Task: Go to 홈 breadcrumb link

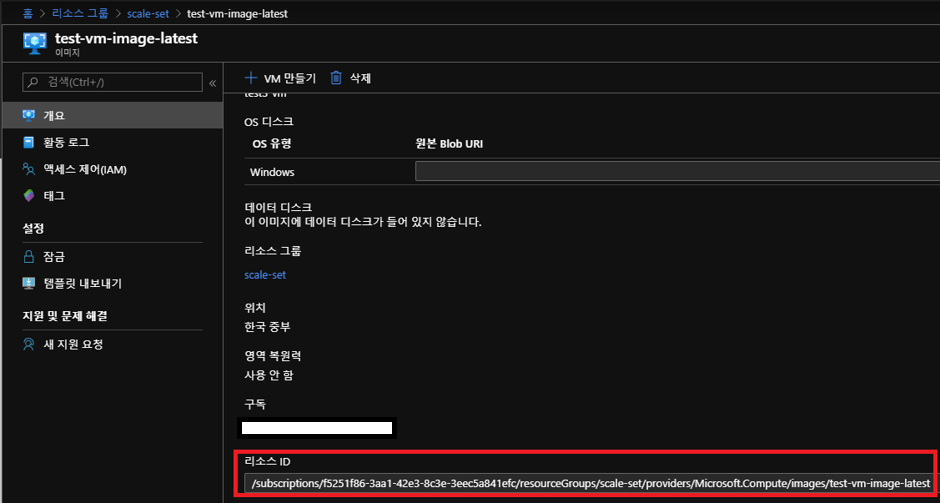Action: click(28, 13)
